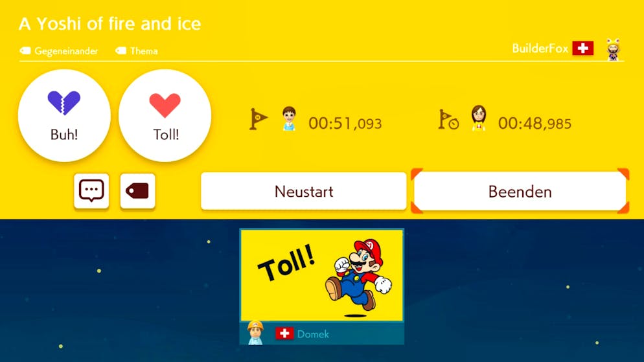Click the 00:51,093 clear time
This screenshot has width=644, height=362.
point(345,123)
